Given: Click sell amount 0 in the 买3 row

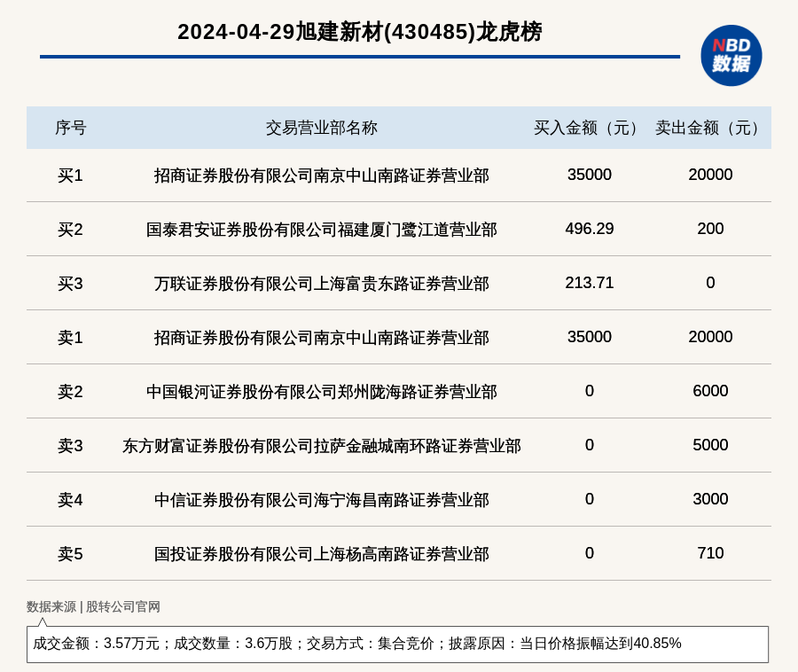Looking at the screenshot, I should 710,282.
